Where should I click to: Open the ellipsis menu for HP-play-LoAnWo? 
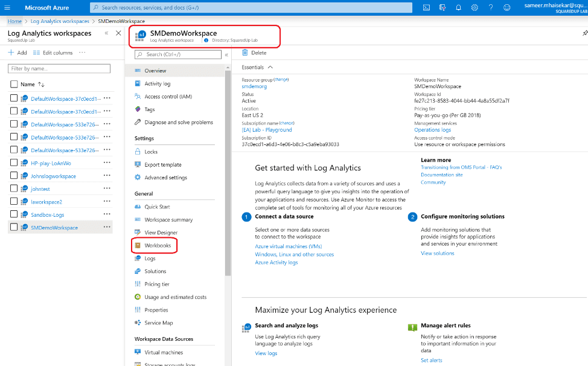coord(107,162)
